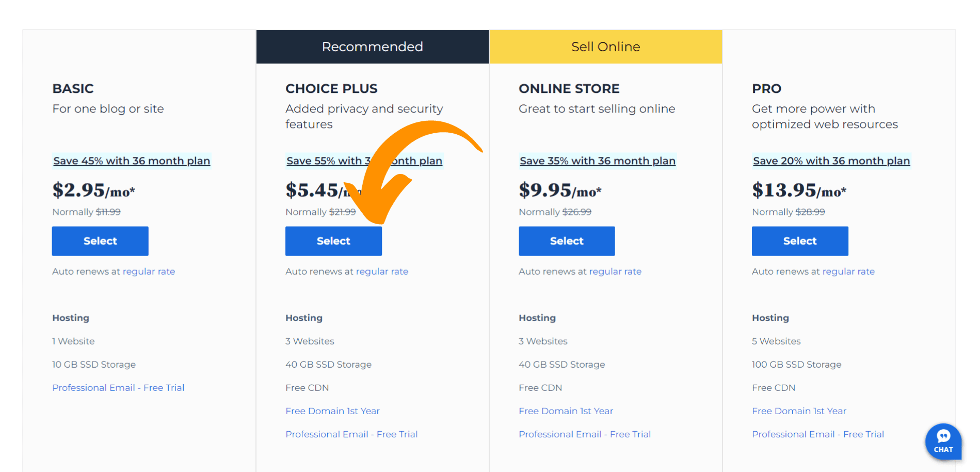The image size is (980, 472).
Task: Click 'regular rate' link under Pro plan
Action: (848, 272)
